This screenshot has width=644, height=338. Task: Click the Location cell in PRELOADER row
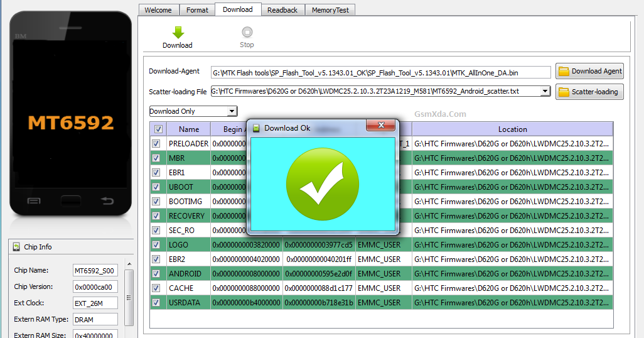coord(513,143)
